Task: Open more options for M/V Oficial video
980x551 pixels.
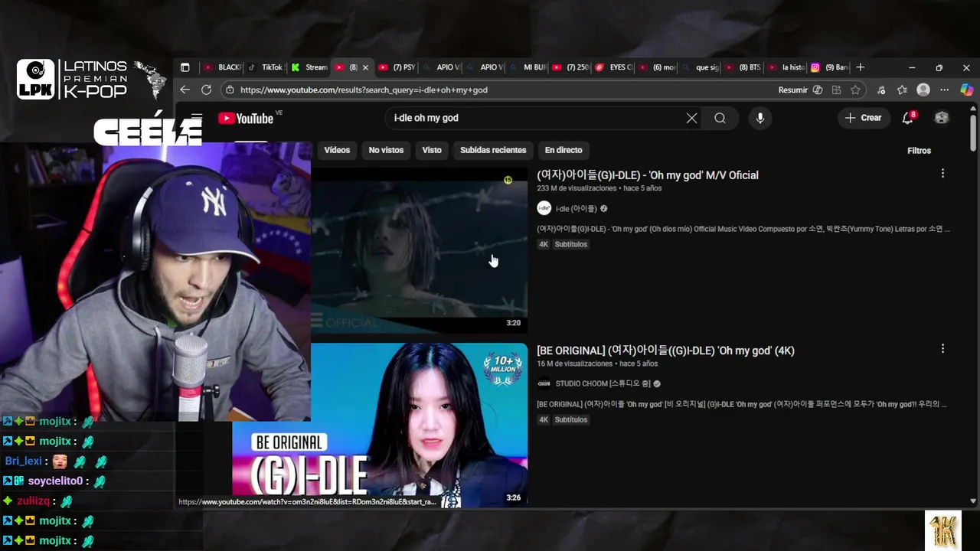Action: pos(942,174)
